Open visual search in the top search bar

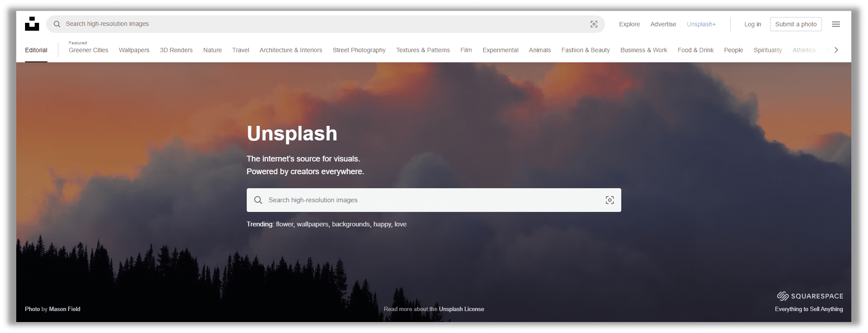coord(594,24)
